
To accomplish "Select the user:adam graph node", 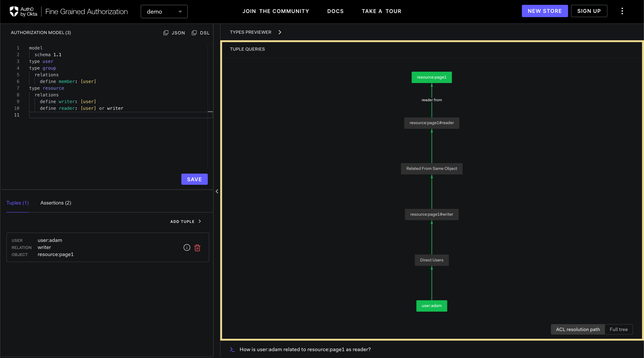I will pos(431,306).
